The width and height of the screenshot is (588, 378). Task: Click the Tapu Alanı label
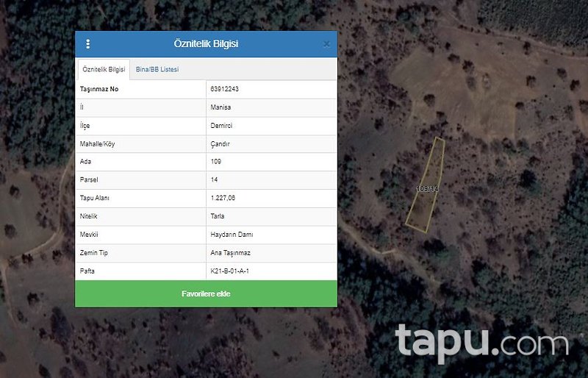pyautogui.click(x=95, y=198)
